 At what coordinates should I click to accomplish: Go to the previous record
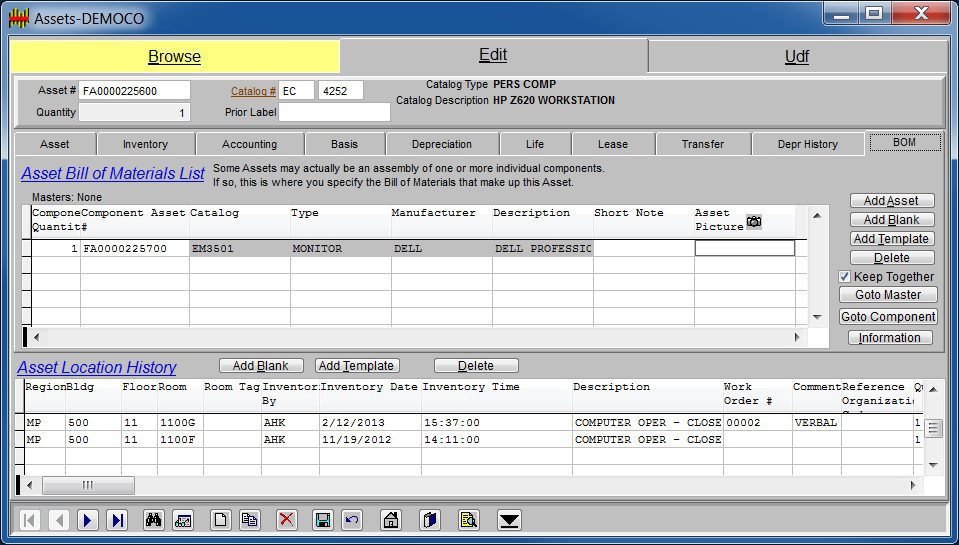(58, 520)
